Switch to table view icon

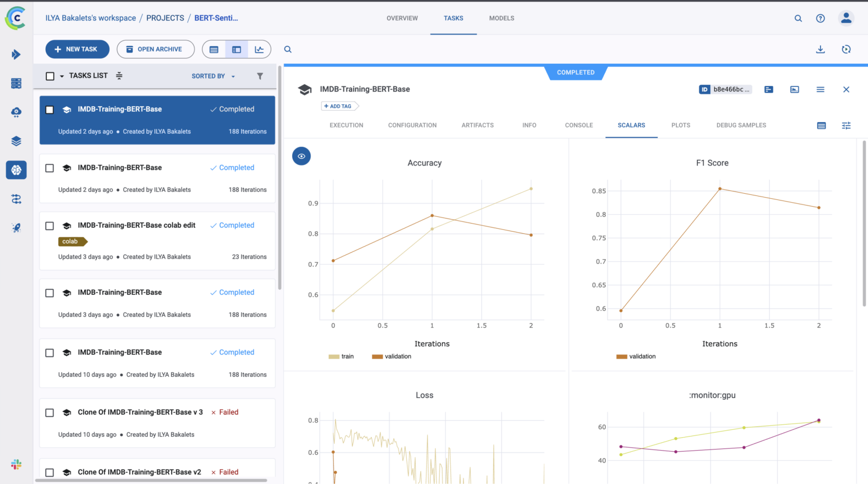click(214, 49)
